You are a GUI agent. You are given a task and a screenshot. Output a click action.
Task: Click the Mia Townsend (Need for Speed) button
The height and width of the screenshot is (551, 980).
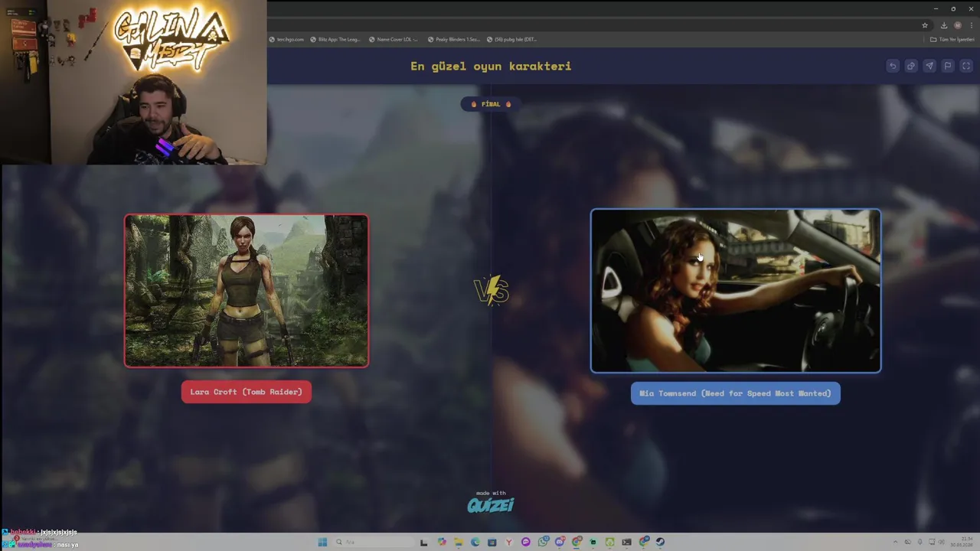click(736, 393)
